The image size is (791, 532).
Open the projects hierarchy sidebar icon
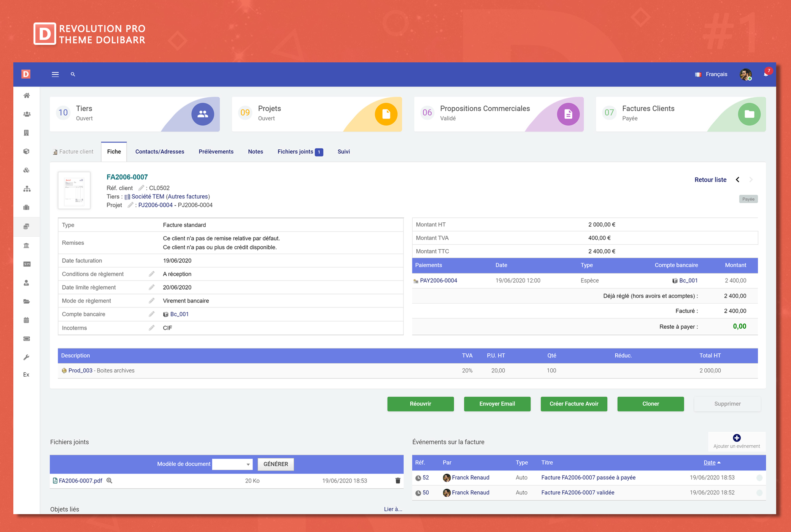coord(27,189)
